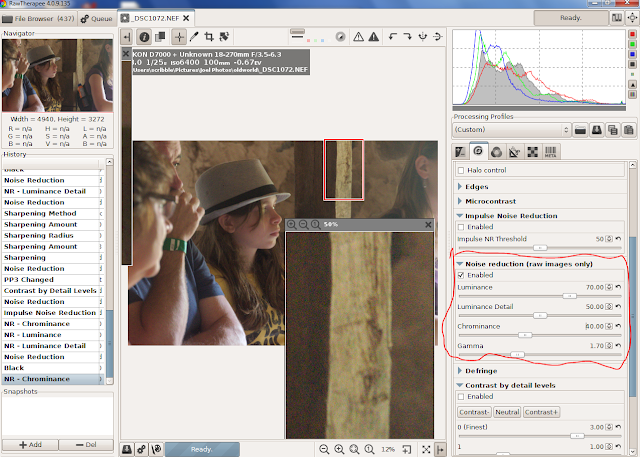Image resolution: width=640 pixels, height=457 pixels.
Task: Expand the Microcontrast section
Action: pos(460,202)
